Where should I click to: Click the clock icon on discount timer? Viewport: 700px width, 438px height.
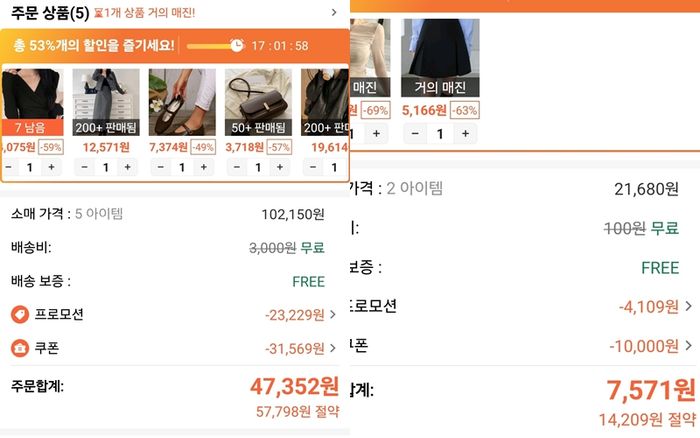[237, 45]
